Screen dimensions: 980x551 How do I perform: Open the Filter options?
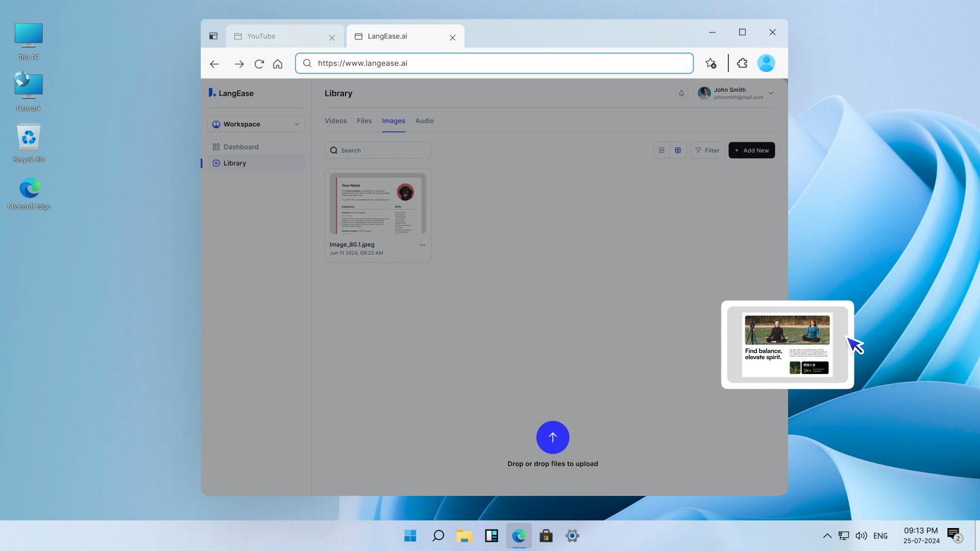click(x=707, y=151)
